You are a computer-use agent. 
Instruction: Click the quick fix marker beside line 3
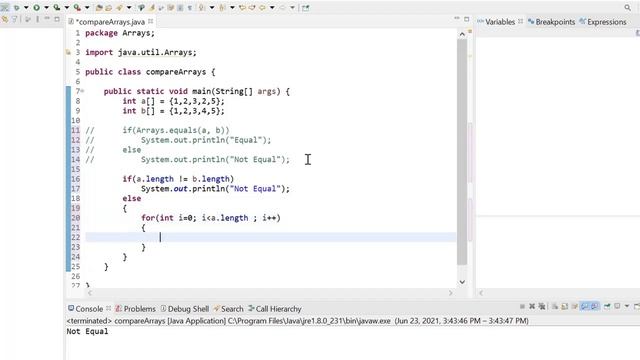pos(68,52)
